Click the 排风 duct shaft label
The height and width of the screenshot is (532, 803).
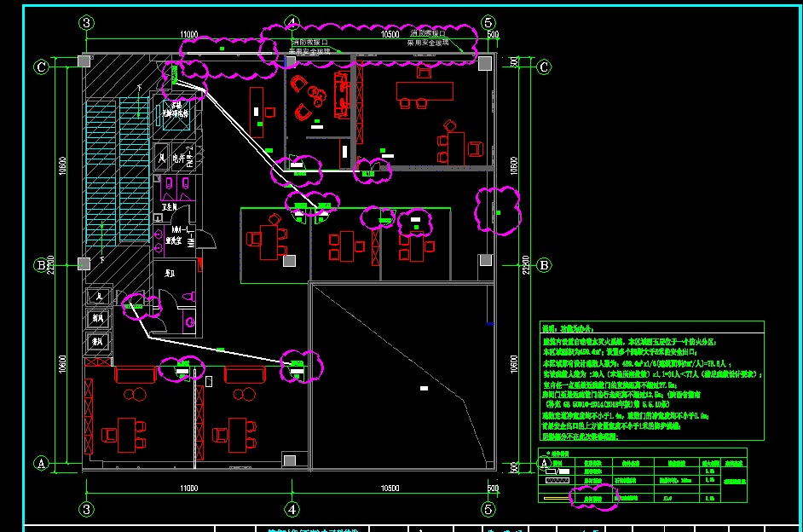coord(97,341)
